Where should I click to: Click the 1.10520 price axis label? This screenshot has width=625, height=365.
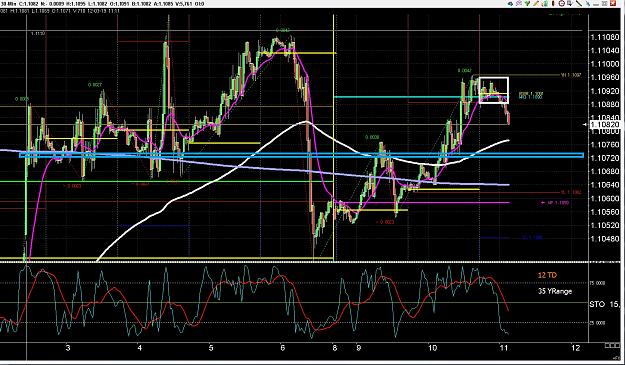605,226
